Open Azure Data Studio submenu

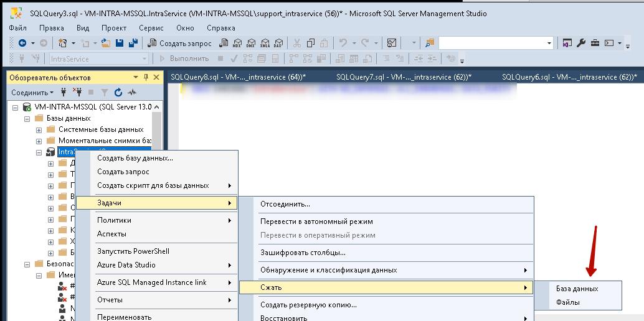(x=157, y=265)
